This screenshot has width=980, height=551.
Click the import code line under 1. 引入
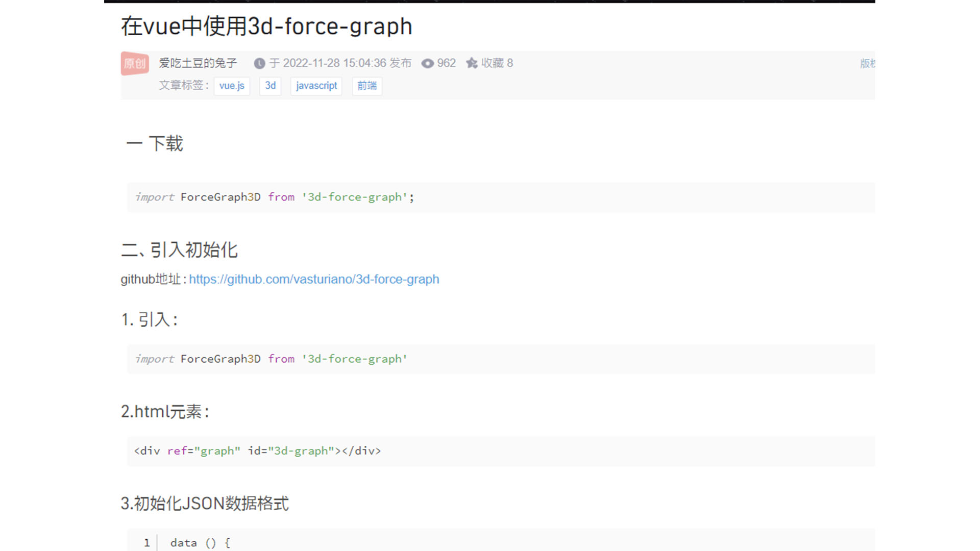(271, 359)
